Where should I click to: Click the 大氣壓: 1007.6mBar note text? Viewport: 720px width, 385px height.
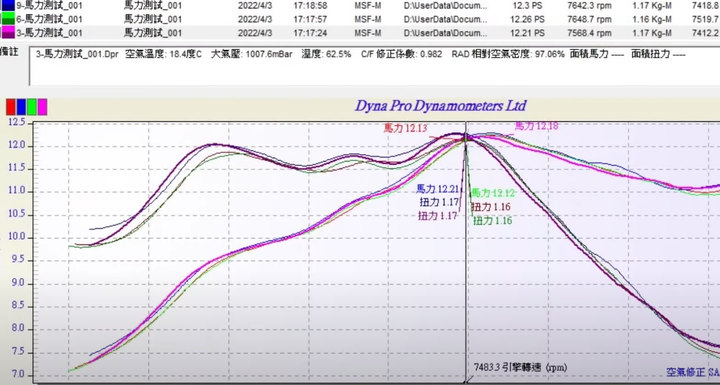252,54
